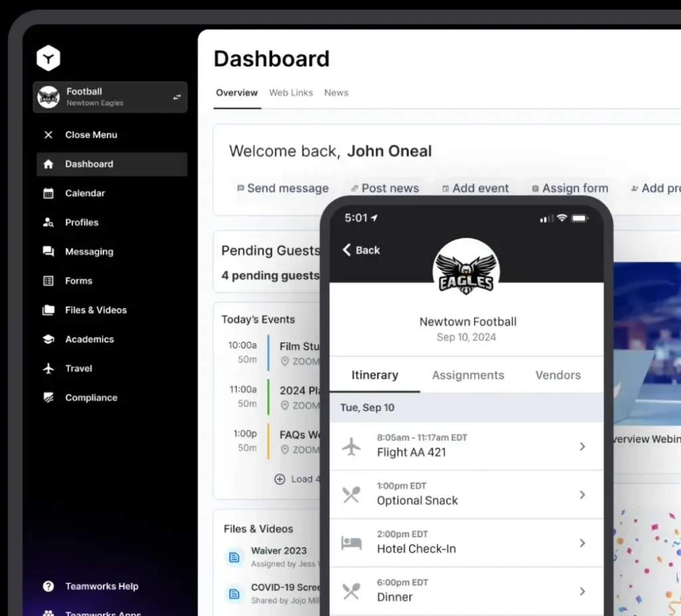Open Files & Videos folder icon

pos(48,310)
